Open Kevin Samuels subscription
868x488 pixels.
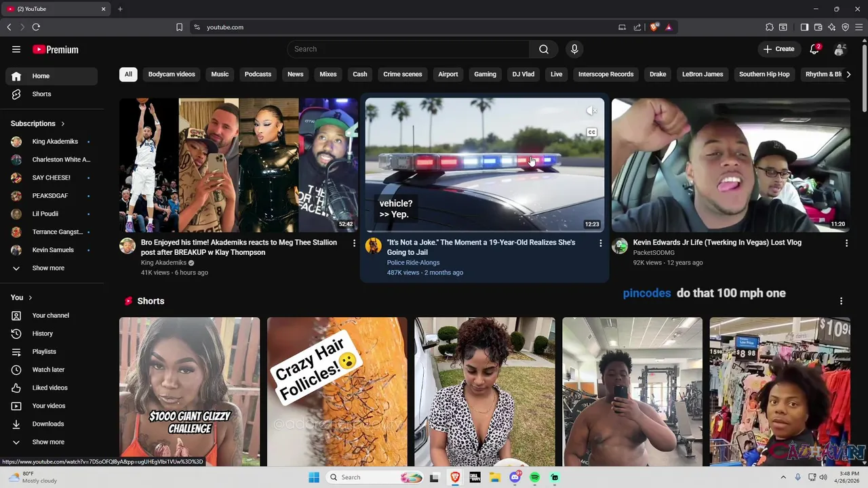click(52, 250)
